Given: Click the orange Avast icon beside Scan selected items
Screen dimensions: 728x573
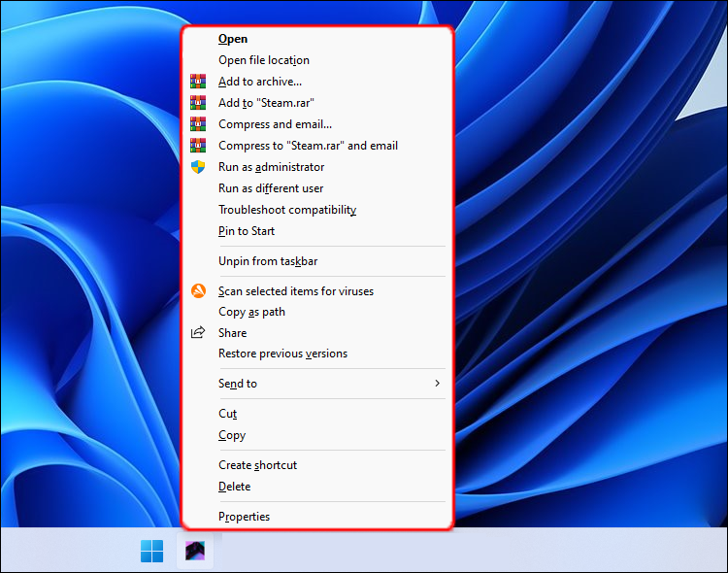Looking at the screenshot, I should pos(198,291).
